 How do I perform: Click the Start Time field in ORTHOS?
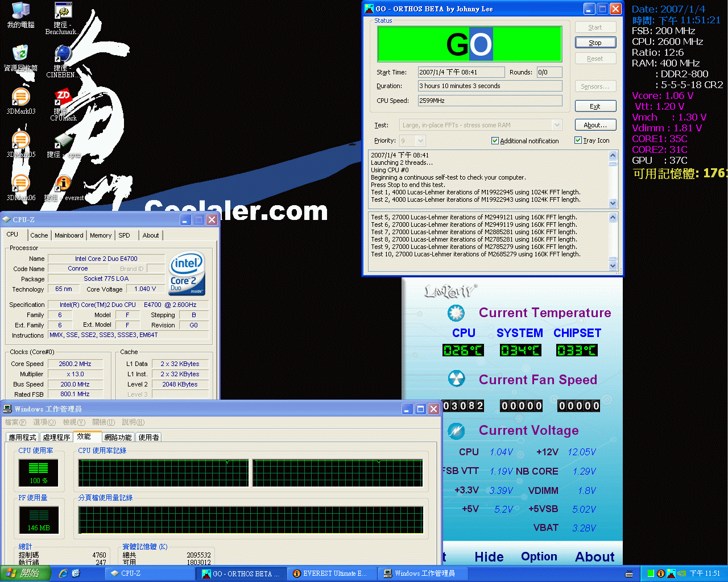461,72
